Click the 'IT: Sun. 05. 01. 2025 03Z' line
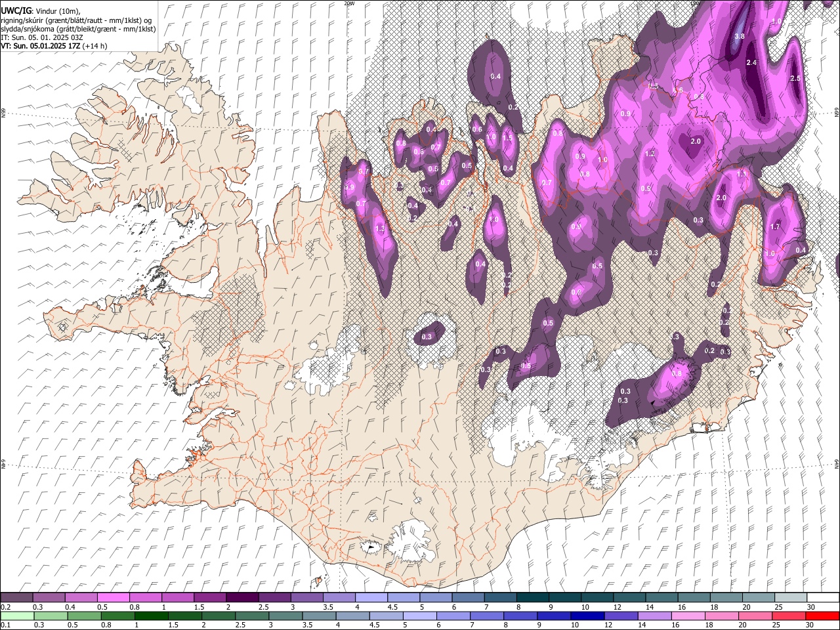The image size is (840, 630). [x=43, y=37]
